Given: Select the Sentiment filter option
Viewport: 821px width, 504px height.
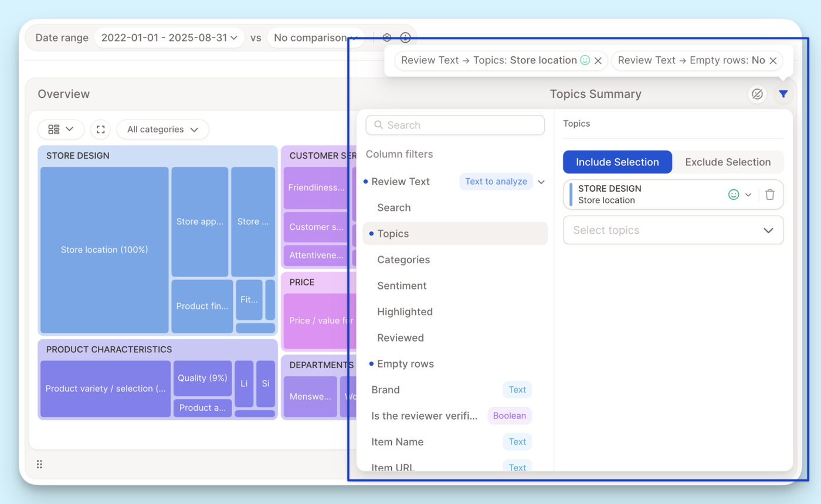Looking at the screenshot, I should point(402,285).
